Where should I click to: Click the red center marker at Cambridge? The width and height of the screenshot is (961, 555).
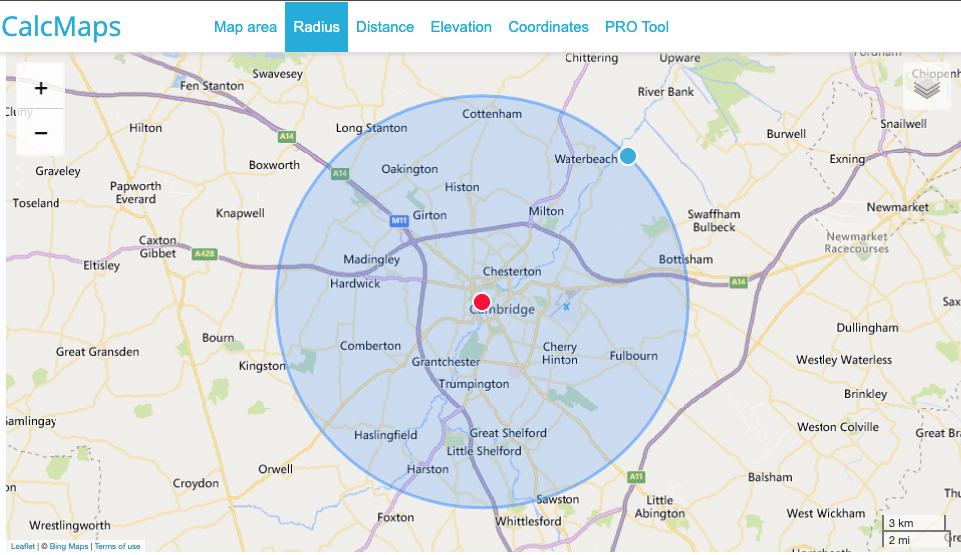coord(481,302)
